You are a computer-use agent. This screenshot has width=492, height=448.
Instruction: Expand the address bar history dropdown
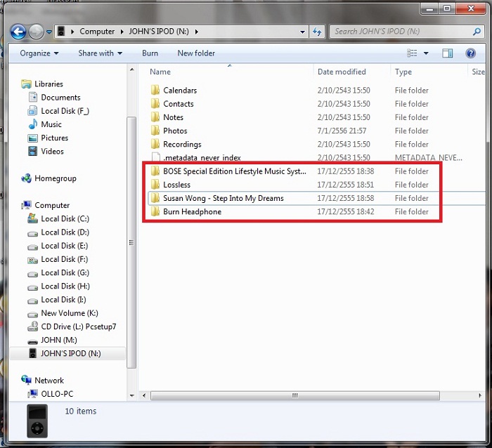(302, 32)
